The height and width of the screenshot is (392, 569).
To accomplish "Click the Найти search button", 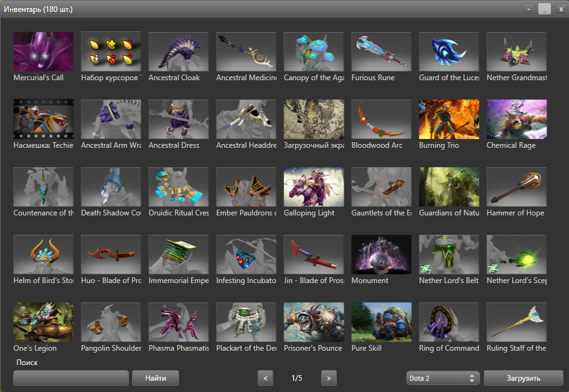I will coord(156,378).
